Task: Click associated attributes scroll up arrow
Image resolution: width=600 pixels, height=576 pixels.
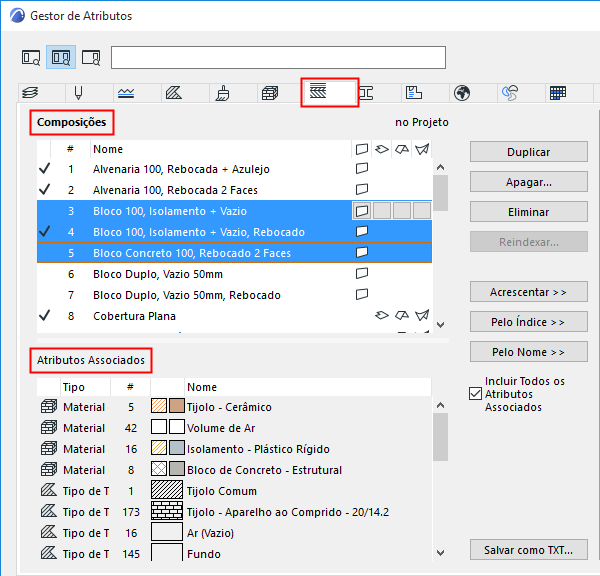Action: 440,405
